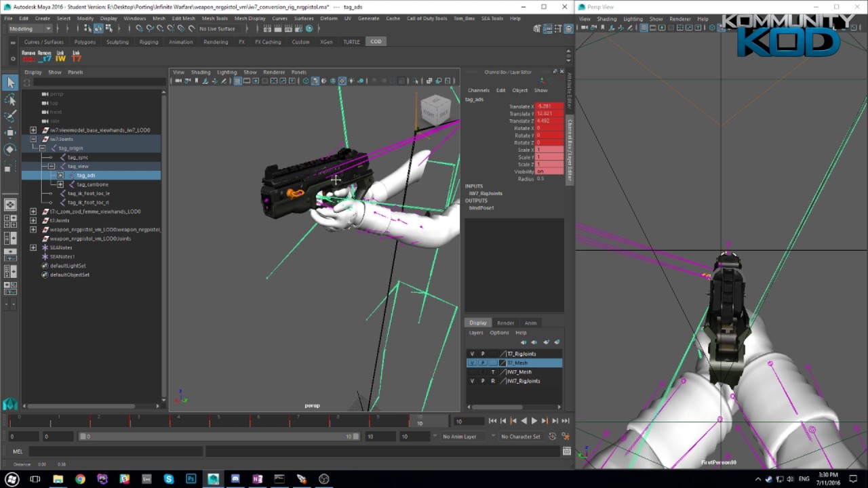Collapse the tag_origin joint
The width and height of the screenshot is (868, 488).
pyautogui.click(x=42, y=148)
